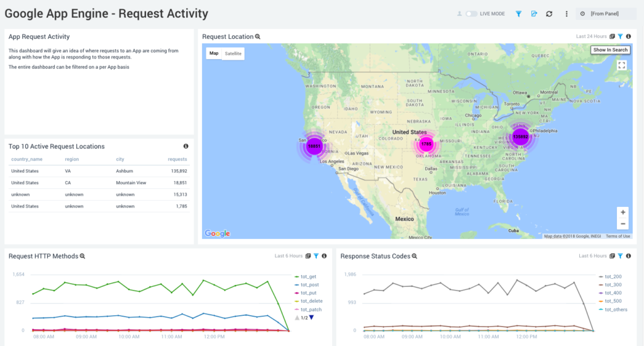The height and width of the screenshot is (346, 644).
Task: Toggle the tot_200 series in legend
Action: [x=610, y=277]
